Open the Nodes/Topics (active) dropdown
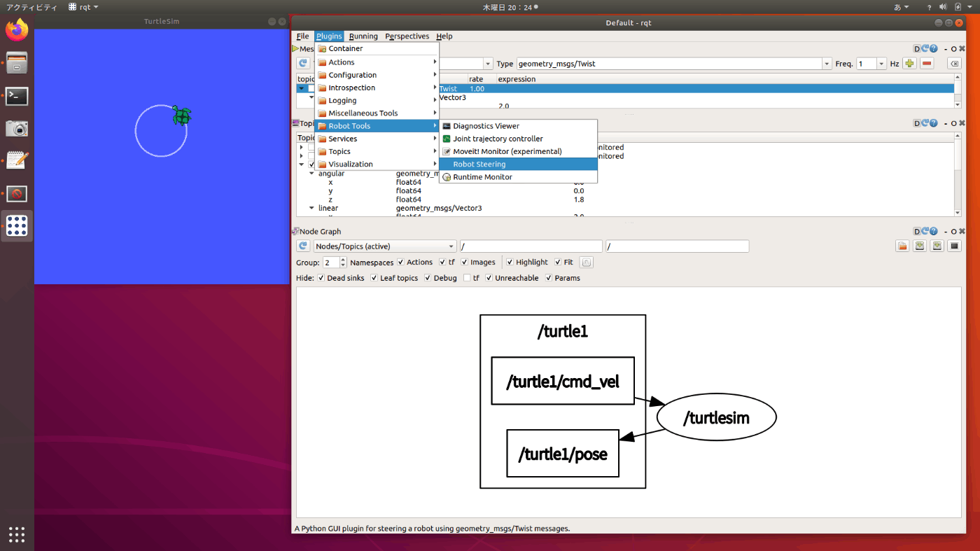 pyautogui.click(x=385, y=246)
